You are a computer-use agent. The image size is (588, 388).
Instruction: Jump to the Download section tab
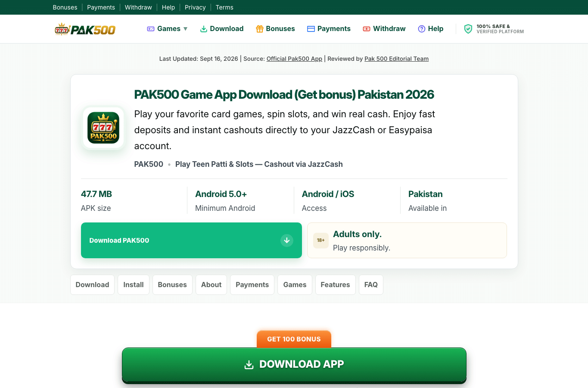92,285
